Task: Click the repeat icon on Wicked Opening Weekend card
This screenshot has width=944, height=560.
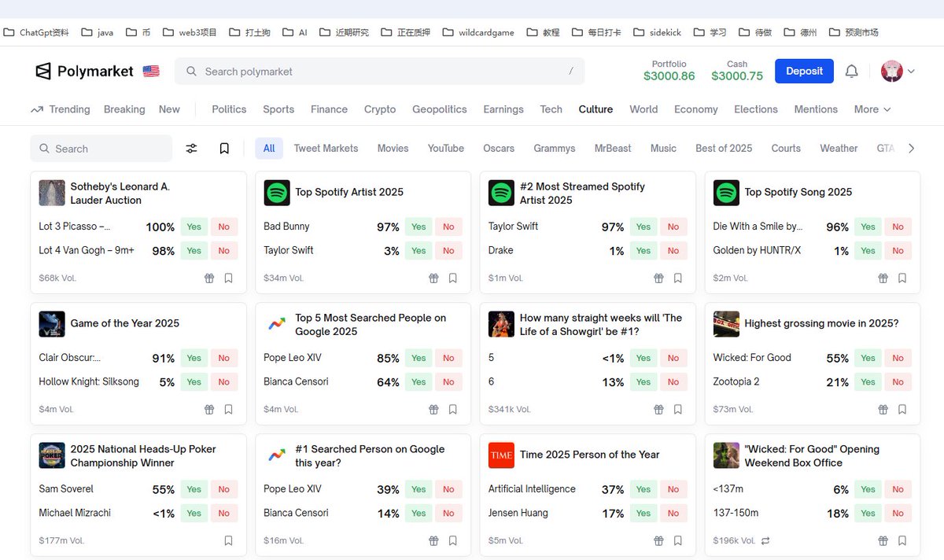Action: [x=765, y=541]
